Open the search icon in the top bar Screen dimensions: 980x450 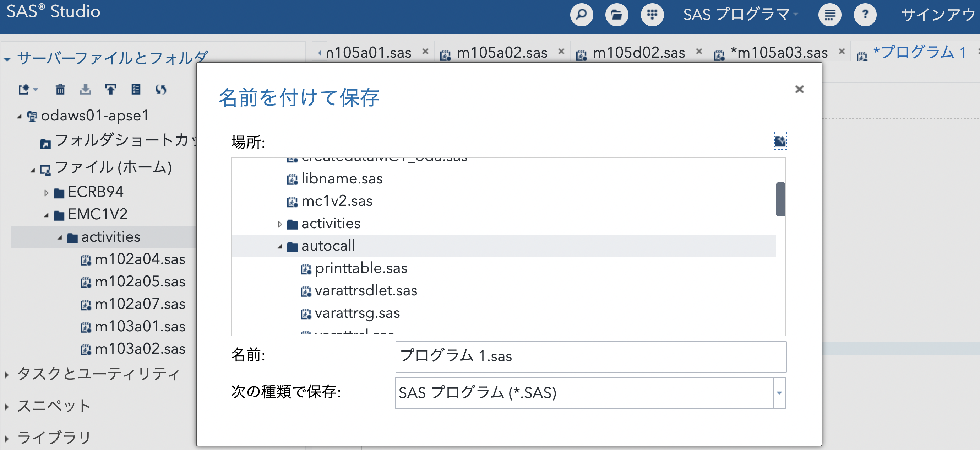[581, 15]
